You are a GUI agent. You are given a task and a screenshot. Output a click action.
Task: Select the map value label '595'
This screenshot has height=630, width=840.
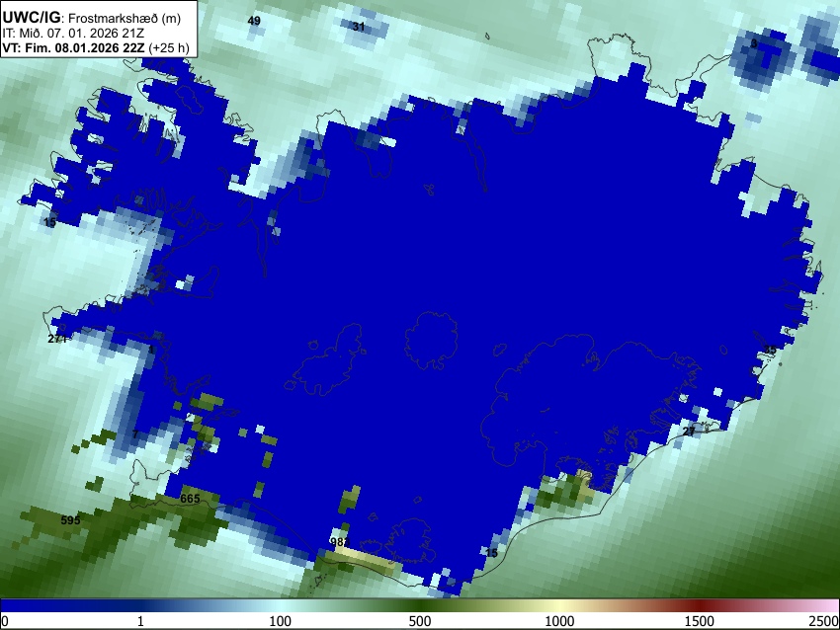click(70, 519)
